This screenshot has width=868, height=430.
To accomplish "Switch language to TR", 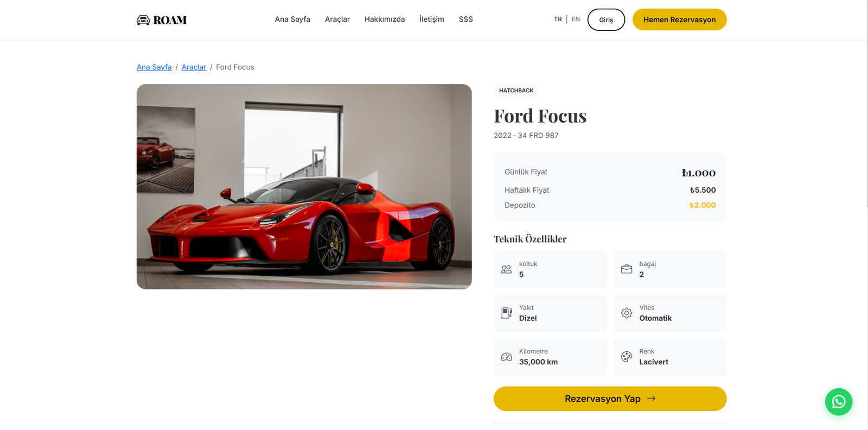I will click(x=558, y=20).
